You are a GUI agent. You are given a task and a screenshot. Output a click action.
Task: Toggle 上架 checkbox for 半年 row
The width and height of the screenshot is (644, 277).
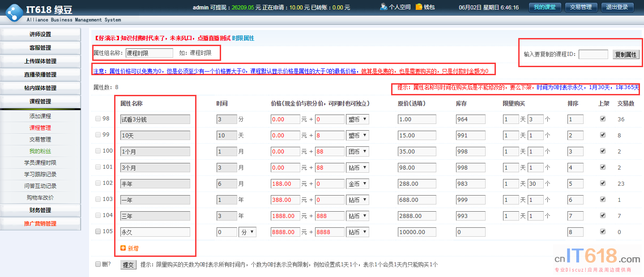[x=602, y=183]
